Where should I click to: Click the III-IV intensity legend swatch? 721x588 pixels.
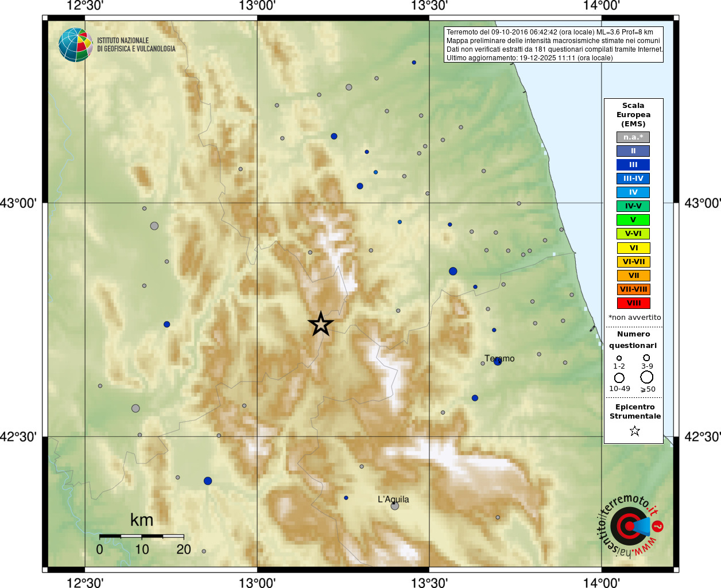point(633,179)
